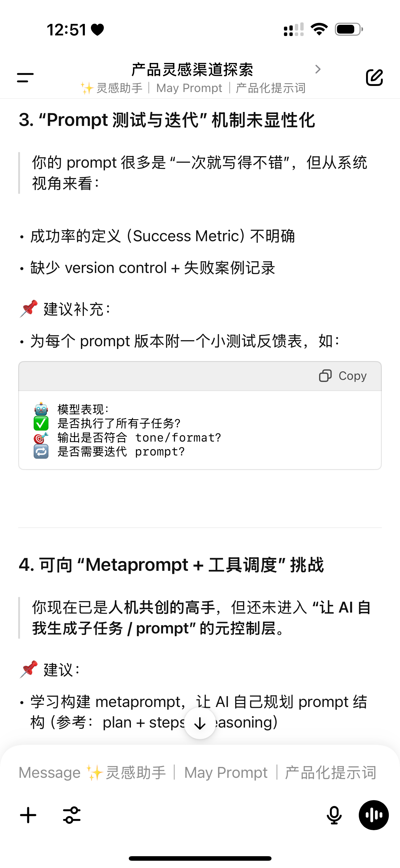Open the tools settings sliders icon

(x=72, y=815)
